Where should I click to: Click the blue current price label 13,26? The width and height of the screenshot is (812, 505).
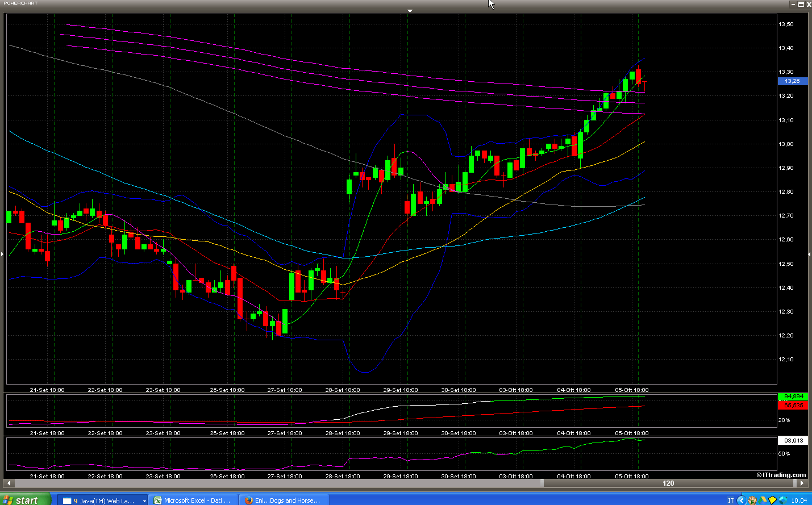click(792, 81)
